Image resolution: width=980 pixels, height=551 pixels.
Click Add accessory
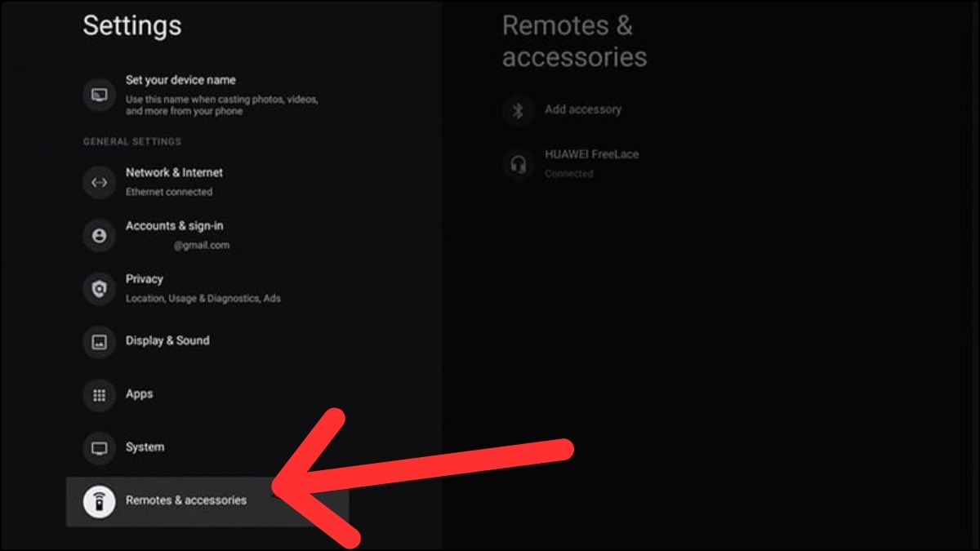584,109
